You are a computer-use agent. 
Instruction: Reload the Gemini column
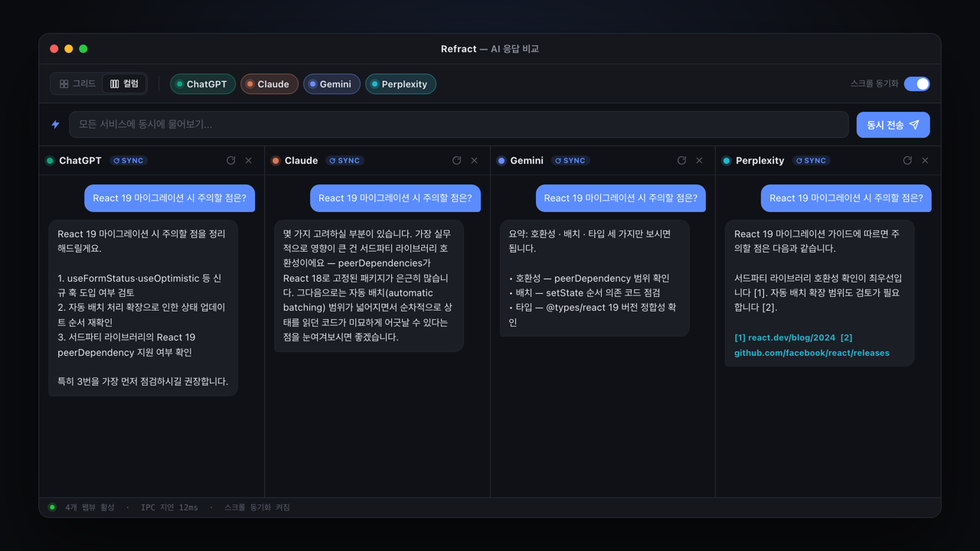coord(682,161)
